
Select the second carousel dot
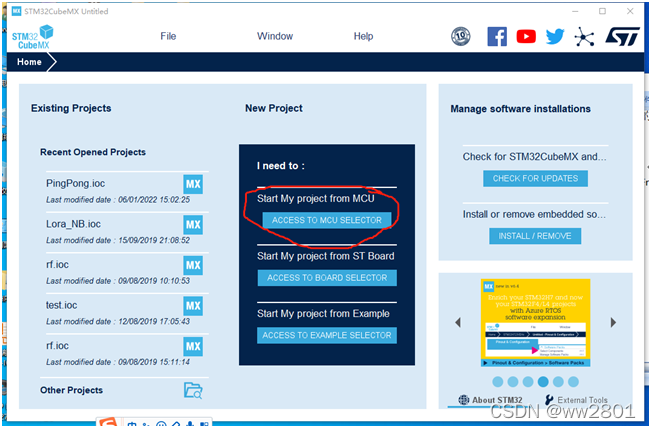[513, 382]
